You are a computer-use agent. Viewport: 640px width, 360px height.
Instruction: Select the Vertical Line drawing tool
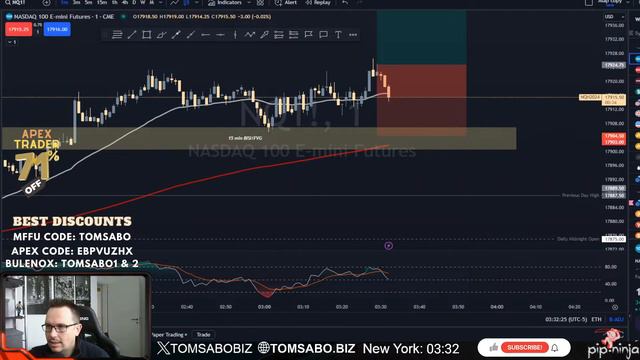coord(235,35)
